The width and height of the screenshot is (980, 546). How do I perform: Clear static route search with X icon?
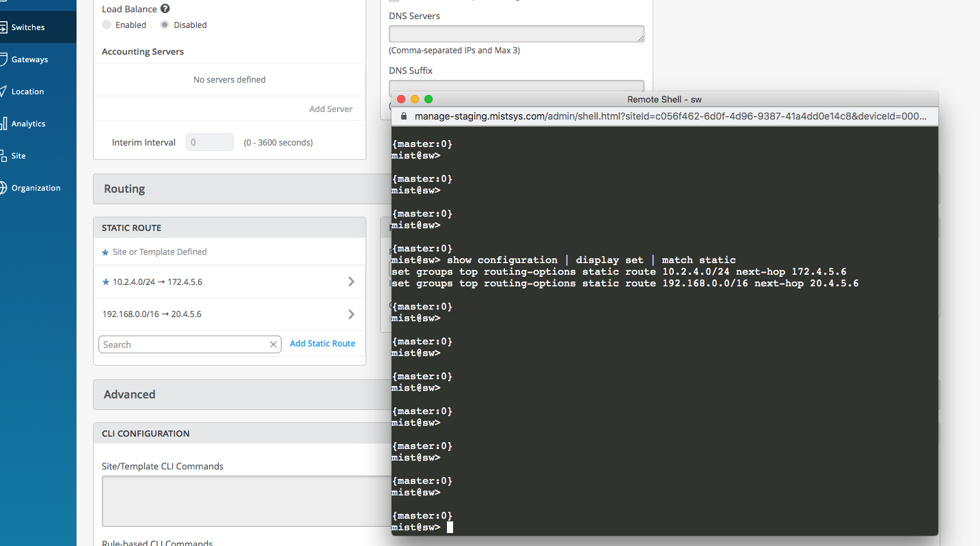[x=273, y=345]
